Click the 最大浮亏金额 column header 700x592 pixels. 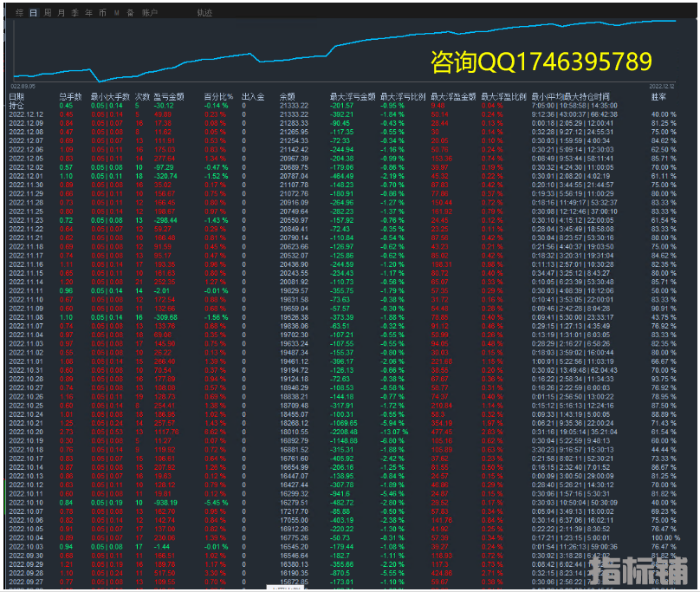coord(353,97)
